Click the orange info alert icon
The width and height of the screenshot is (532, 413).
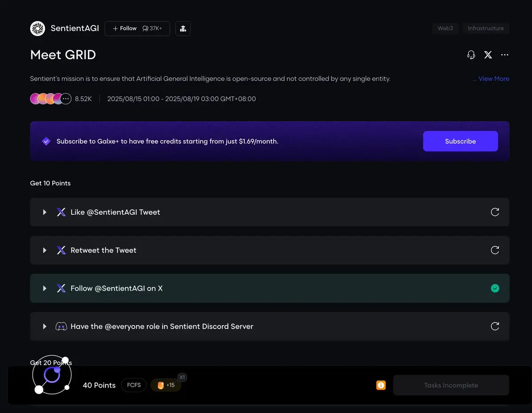click(x=381, y=385)
